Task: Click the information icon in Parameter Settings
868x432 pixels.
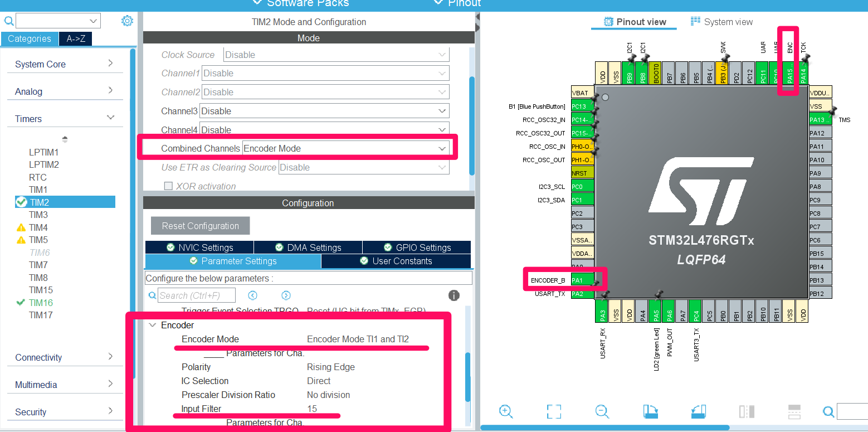Action: point(454,295)
